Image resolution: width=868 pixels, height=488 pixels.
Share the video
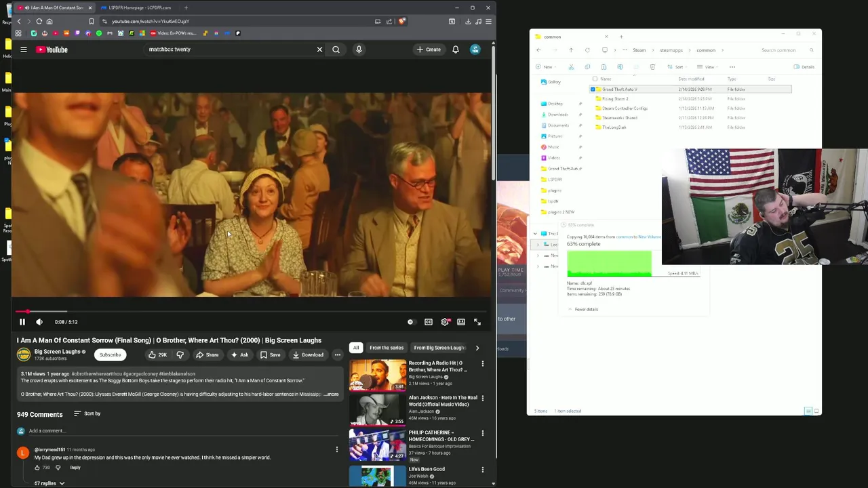coord(207,355)
